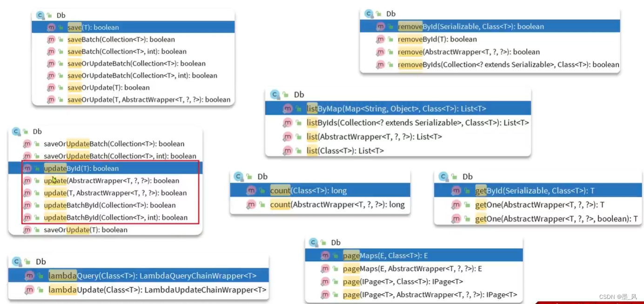
Task: Click method icon beside getOne(AbstractWrapper<T, ?, ?>, boolean)
Action: click(x=456, y=219)
